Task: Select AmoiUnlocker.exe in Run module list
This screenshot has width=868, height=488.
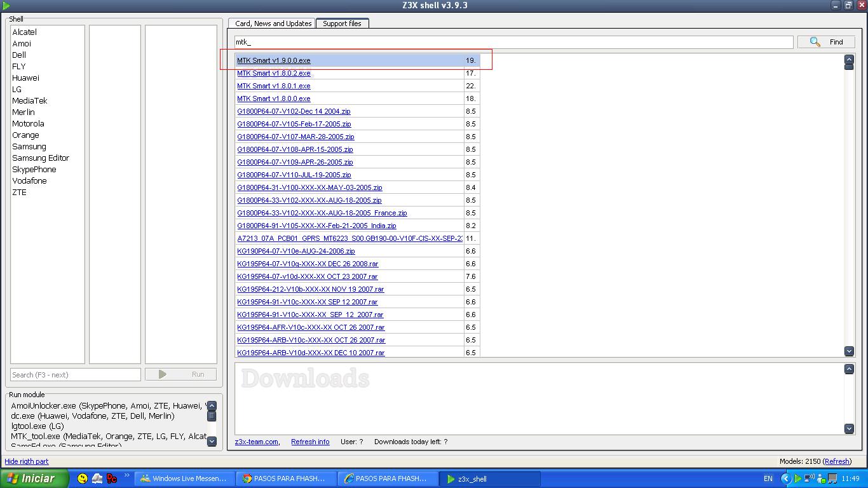Action: [x=108, y=405]
